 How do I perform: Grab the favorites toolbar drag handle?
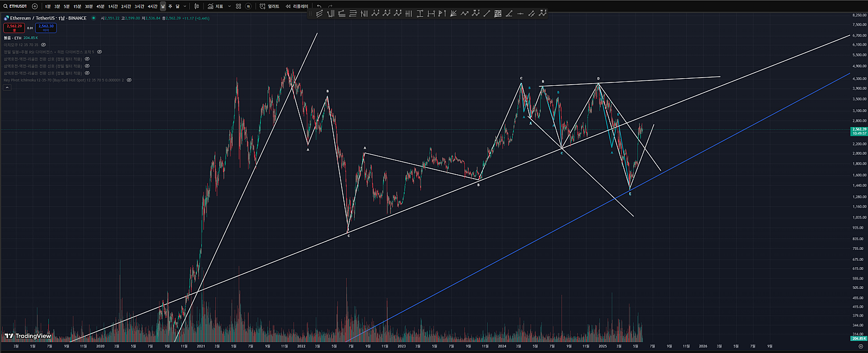[311, 14]
